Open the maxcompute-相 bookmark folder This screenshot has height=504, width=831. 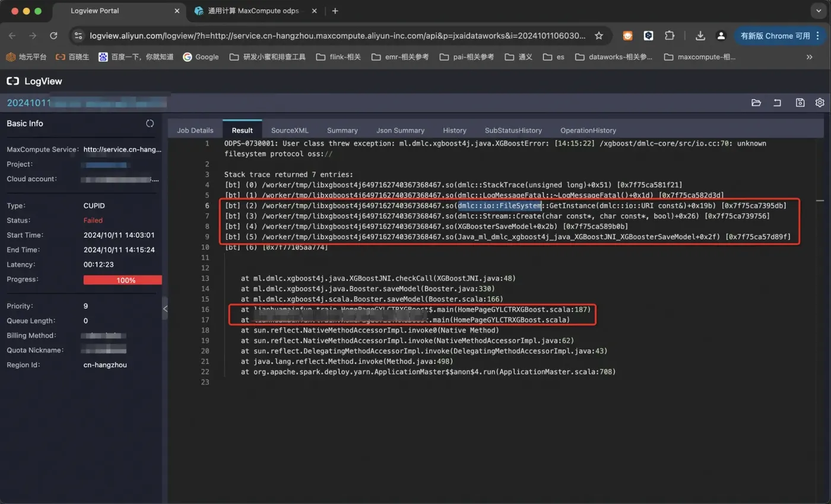[x=700, y=57]
